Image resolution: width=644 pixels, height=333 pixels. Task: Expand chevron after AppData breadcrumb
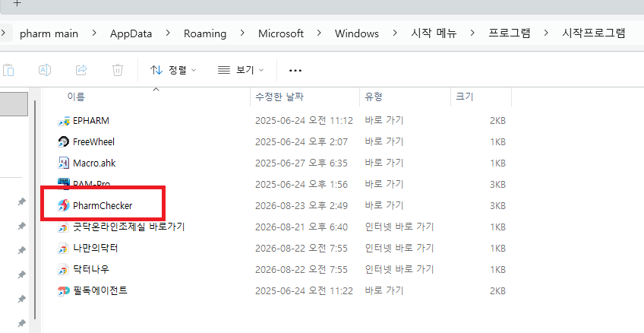tap(168, 33)
